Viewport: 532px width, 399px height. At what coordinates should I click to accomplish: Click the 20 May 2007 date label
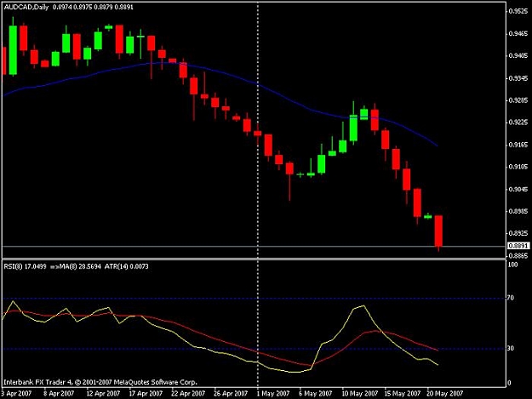pos(445,394)
